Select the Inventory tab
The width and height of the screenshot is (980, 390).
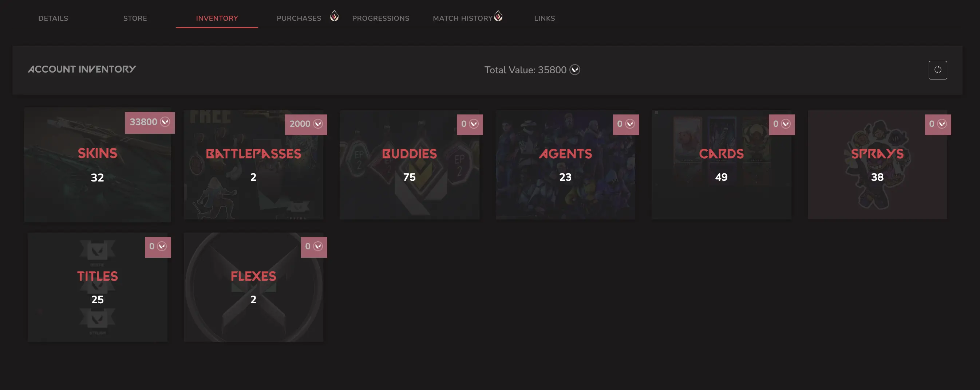point(217,18)
